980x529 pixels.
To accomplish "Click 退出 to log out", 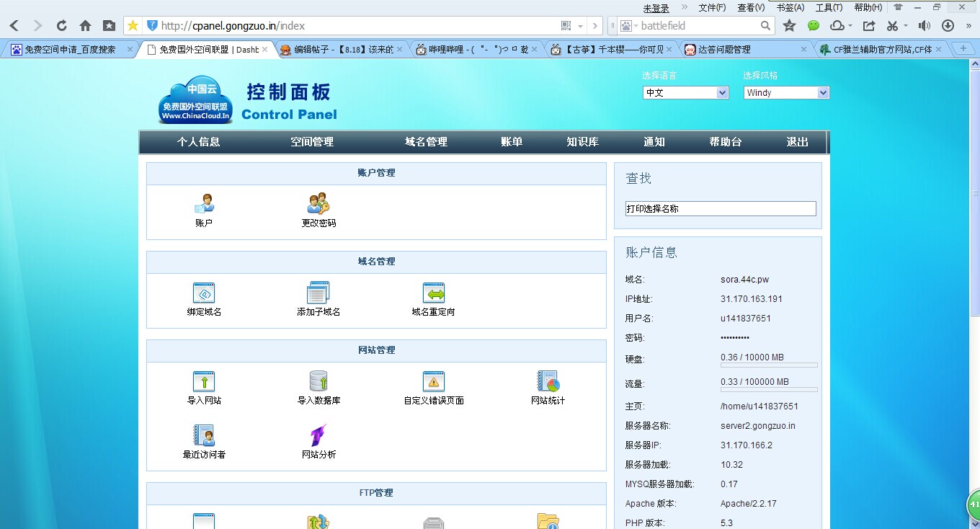I will [798, 142].
